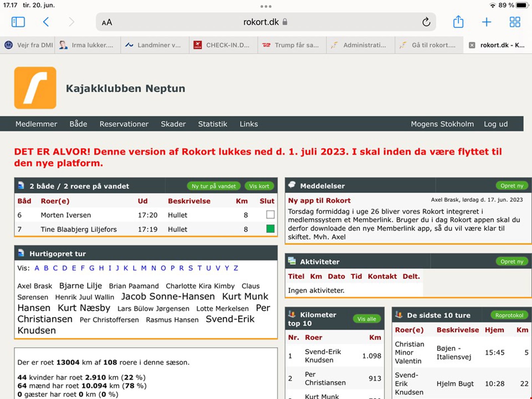Viewport: 532px width, 399px height.
Task: Click the boats on water panel icon
Action: click(21, 185)
